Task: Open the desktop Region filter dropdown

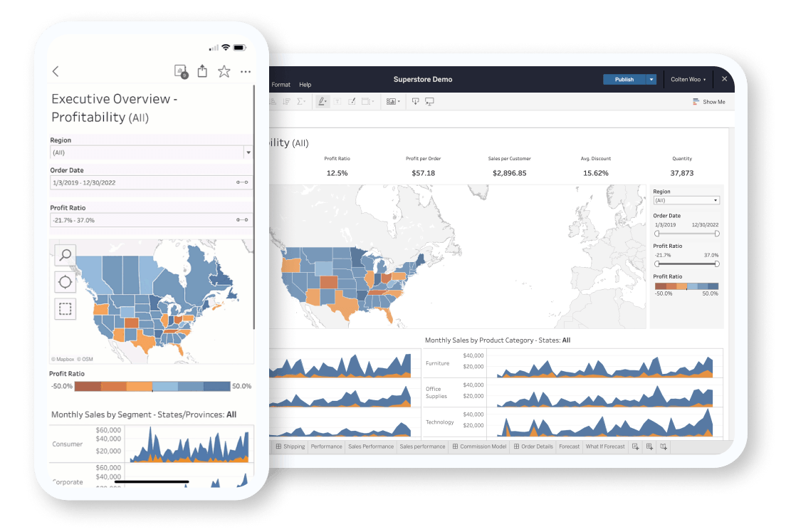Action: point(686,201)
